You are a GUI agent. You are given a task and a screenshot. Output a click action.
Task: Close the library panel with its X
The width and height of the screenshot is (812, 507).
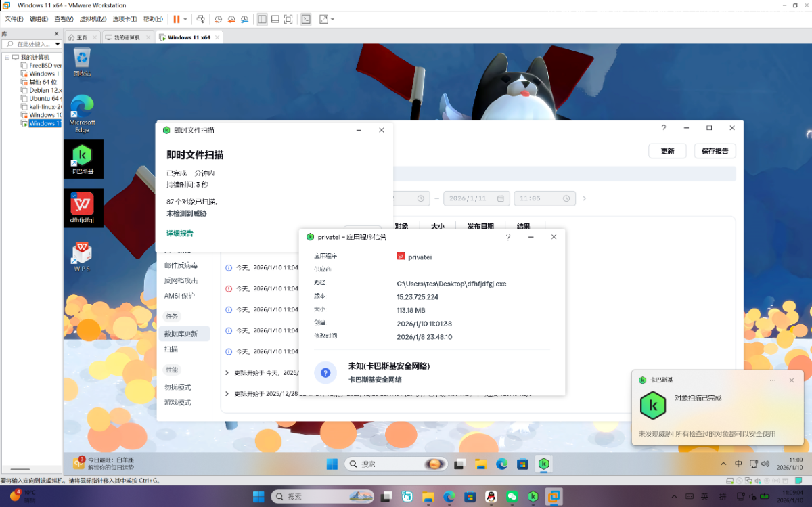click(58, 34)
